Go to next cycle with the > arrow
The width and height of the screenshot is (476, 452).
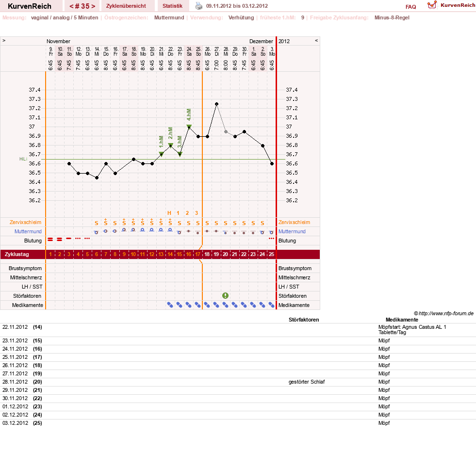tap(93, 6)
